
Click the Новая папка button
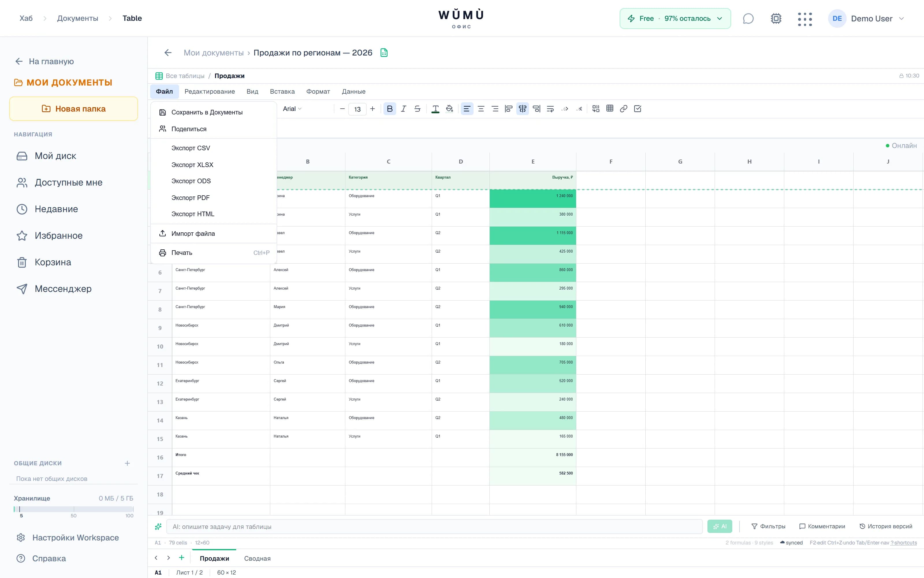tap(73, 109)
